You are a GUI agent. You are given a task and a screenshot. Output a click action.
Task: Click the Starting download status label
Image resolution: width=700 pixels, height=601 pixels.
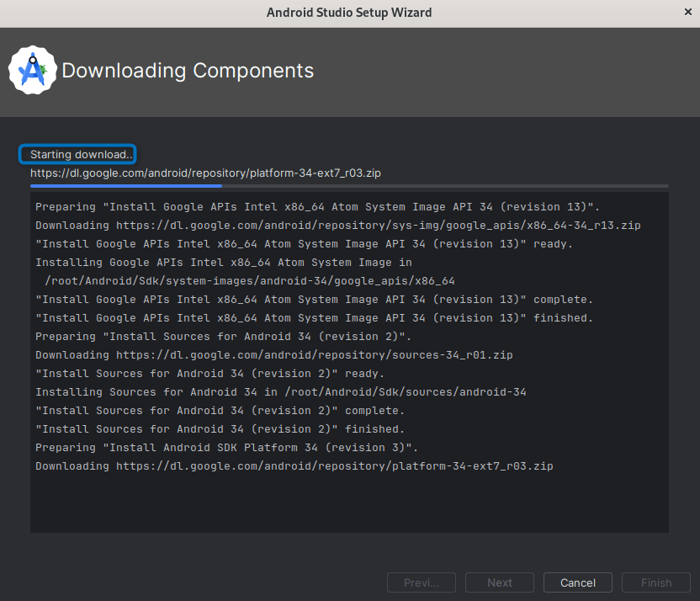[77, 154]
